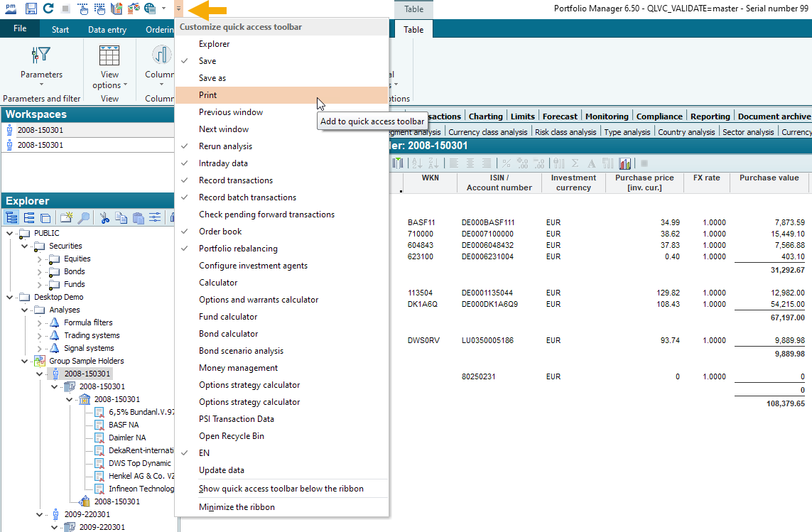Expand the Equities folder in Explorer
This screenshot has height=532, width=812.
[x=40, y=259]
